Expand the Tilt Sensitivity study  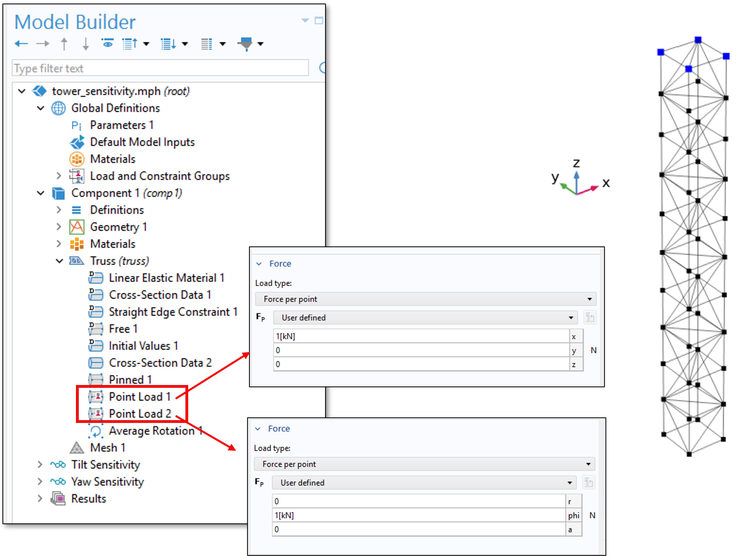pyautogui.click(x=40, y=465)
